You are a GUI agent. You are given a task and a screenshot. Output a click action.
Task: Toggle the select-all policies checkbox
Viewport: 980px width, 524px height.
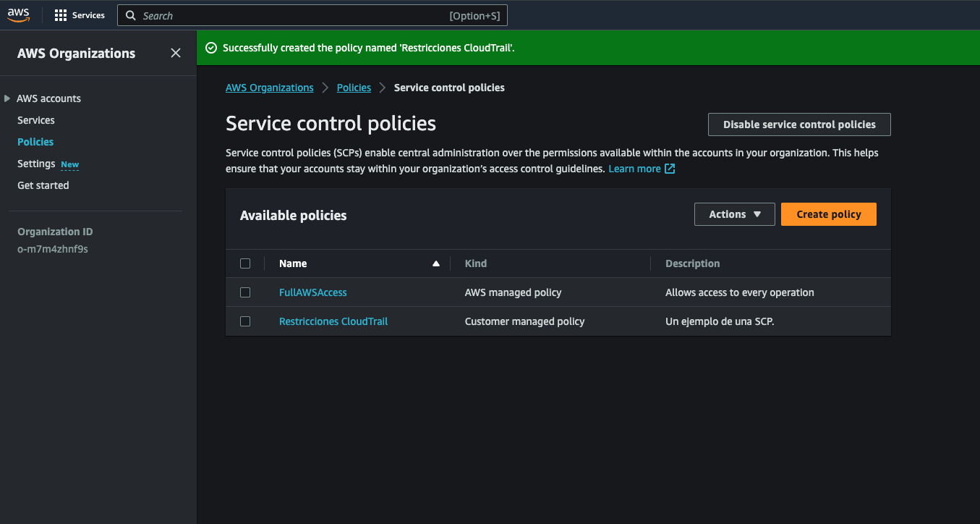[245, 263]
